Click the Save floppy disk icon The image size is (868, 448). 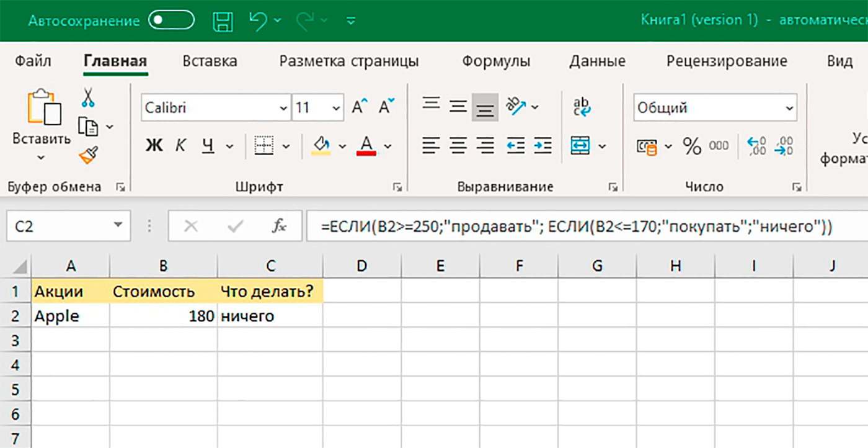[223, 21]
